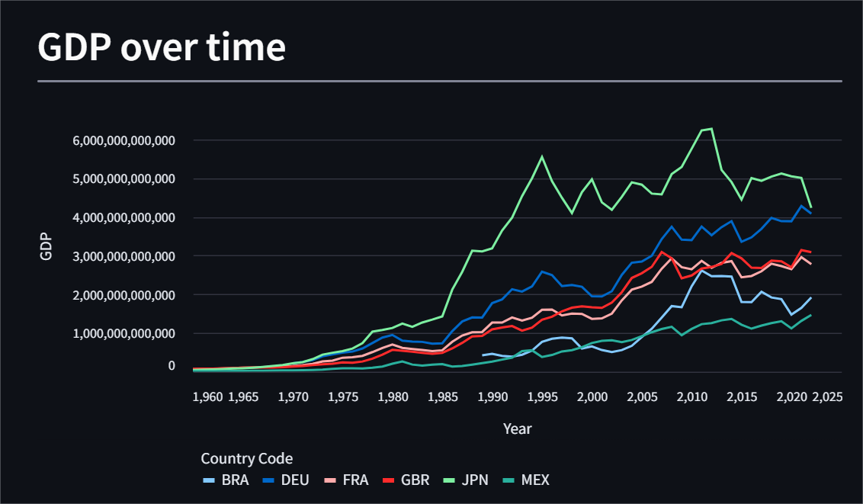
Task: Click the 1,985 x-axis tick label
Action: coord(443,397)
